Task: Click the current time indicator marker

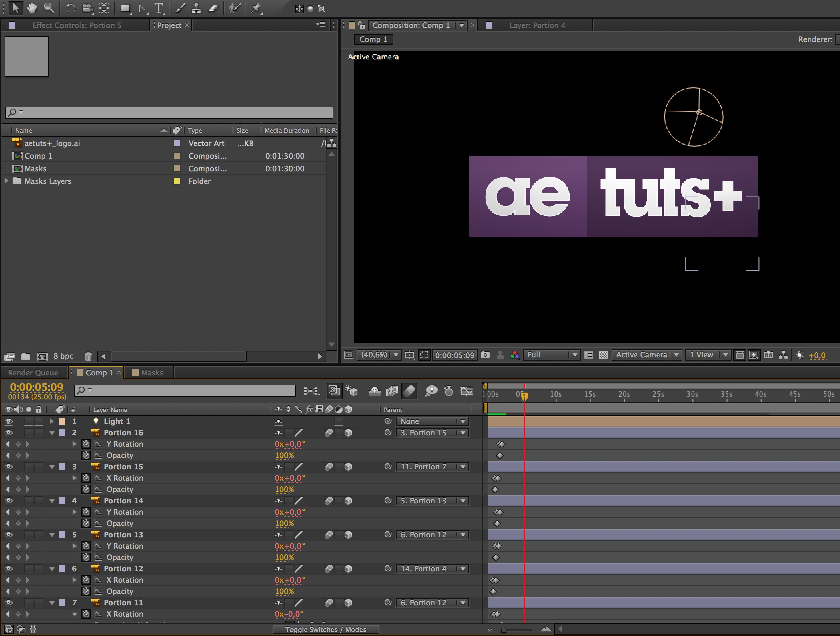Action: (x=524, y=396)
